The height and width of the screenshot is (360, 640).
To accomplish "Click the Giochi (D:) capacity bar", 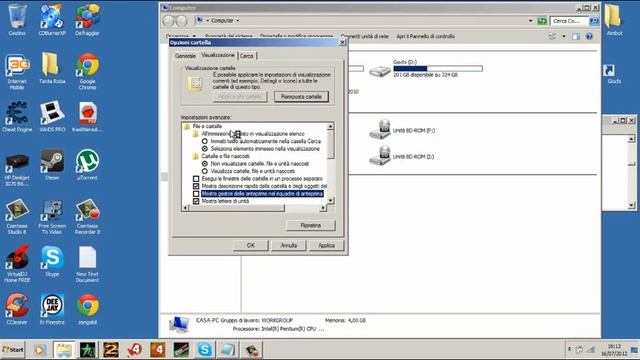I will 438,69.
